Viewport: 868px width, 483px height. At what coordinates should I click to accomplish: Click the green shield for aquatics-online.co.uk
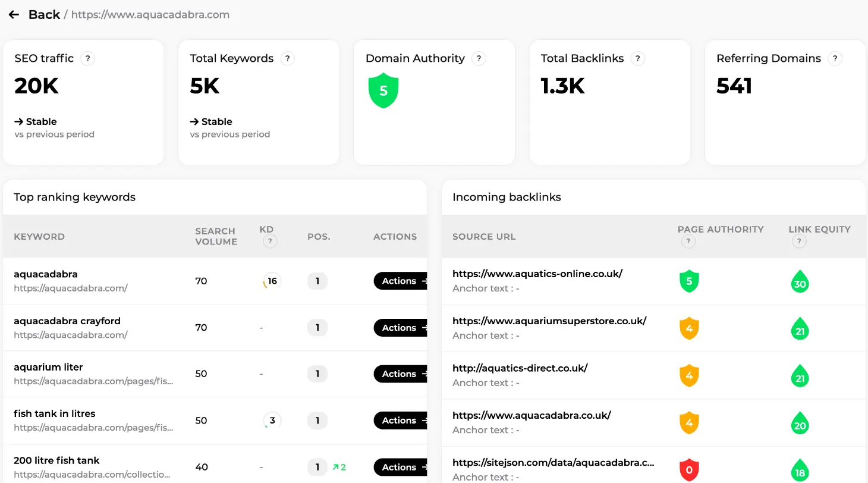(x=689, y=281)
